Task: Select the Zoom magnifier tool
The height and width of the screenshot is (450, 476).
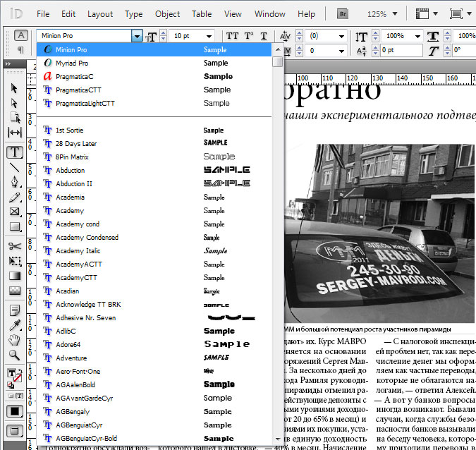Action: 15,355
